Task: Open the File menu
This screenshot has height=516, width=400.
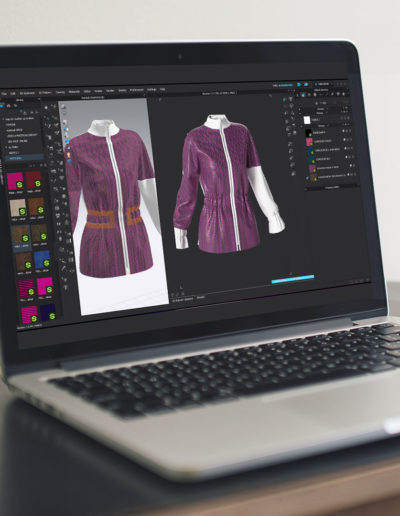Action: pos(4,94)
